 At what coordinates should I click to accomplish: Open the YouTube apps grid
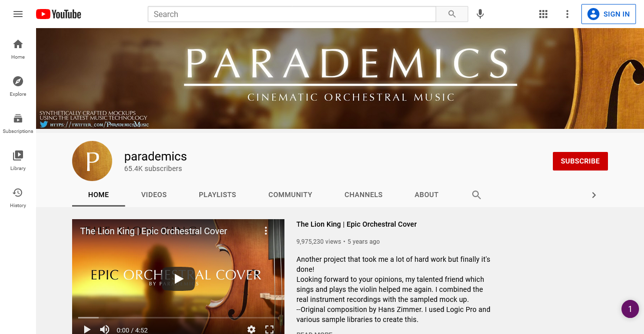pos(543,14)
